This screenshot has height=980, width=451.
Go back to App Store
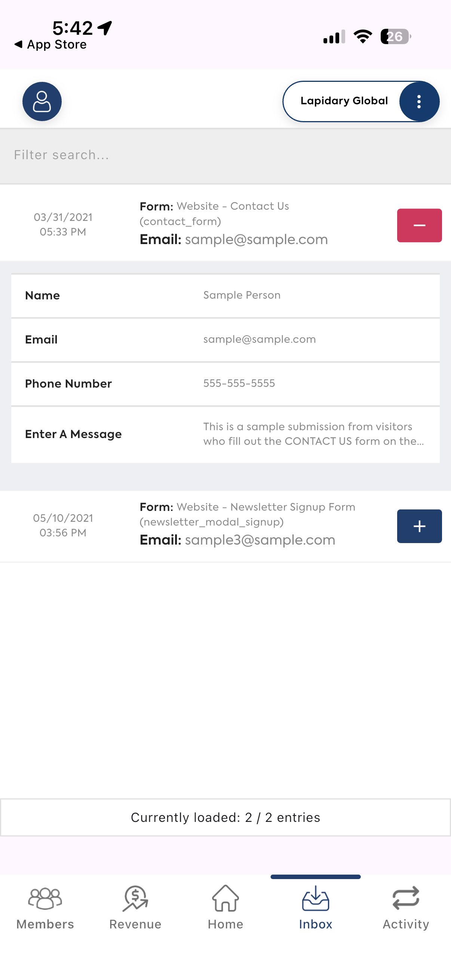point(50,44)
